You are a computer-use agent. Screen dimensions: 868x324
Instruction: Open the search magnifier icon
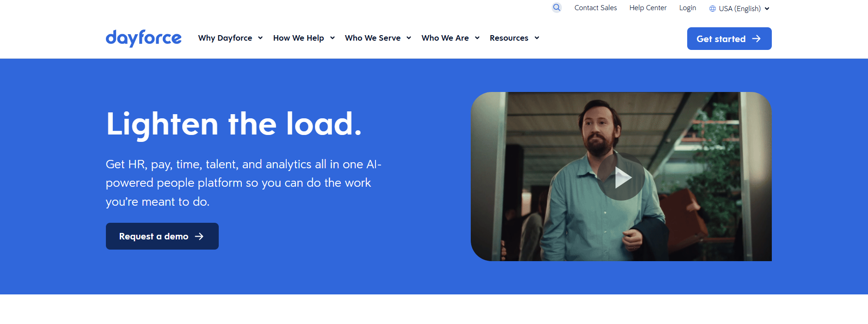pos(557,7)
